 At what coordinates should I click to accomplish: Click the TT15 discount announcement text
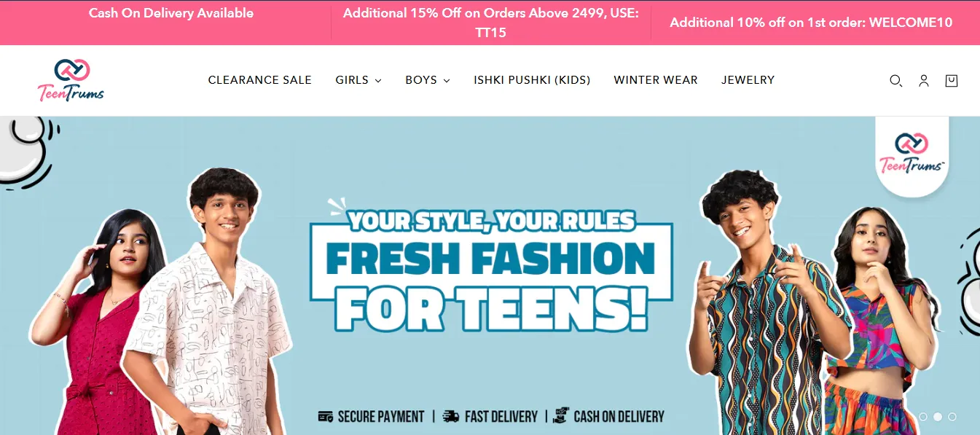[x=491, y=23]
